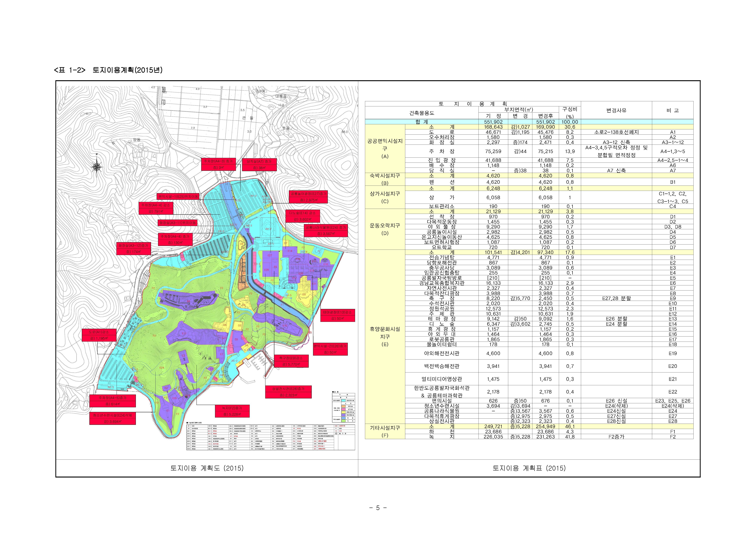Click the 야외해전시관 row label

(x=442, y=353)
